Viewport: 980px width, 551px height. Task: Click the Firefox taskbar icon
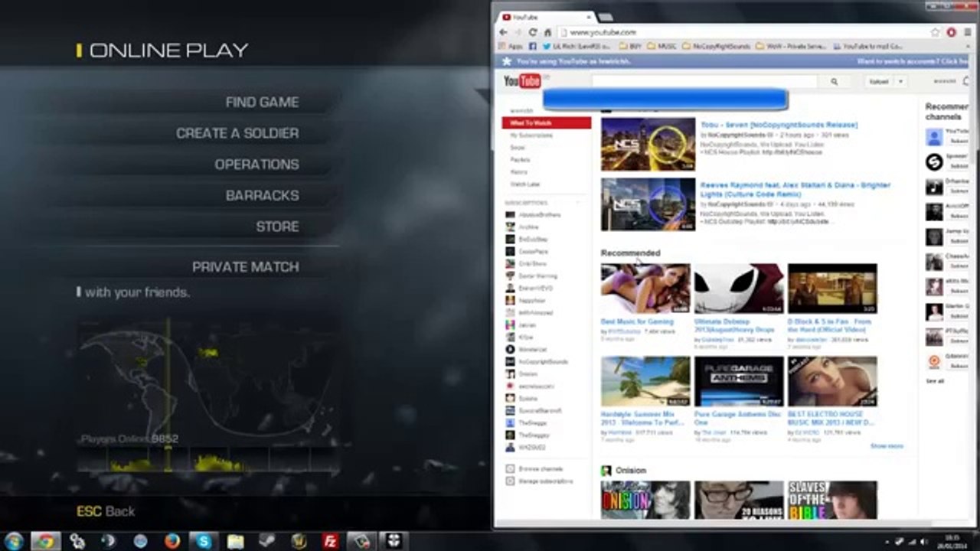tap(171, 541)
